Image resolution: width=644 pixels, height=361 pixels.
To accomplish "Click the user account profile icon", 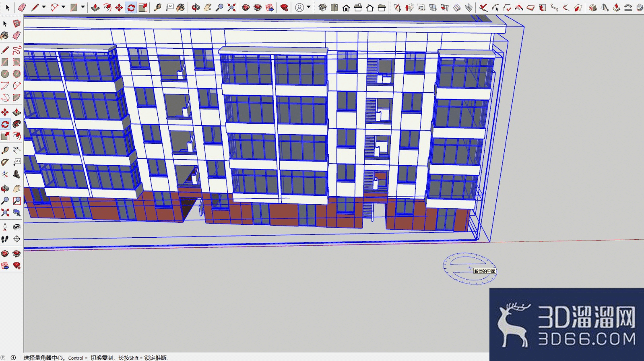I will 299,7.
